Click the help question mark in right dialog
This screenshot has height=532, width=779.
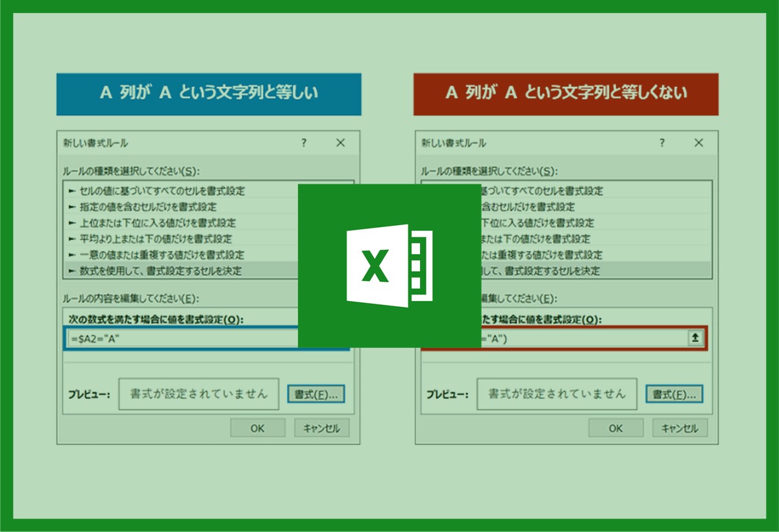[662, 143]
